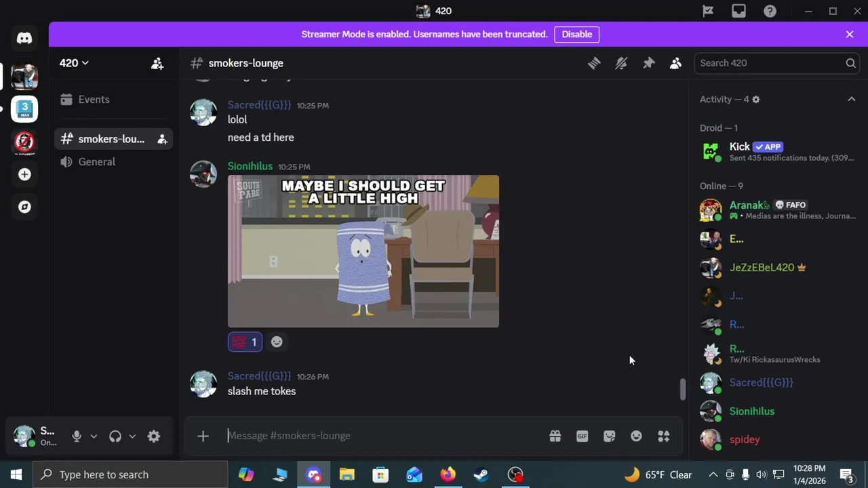
Task: Open the red crossed-circle server icon
Action: [x=24, y=142]
